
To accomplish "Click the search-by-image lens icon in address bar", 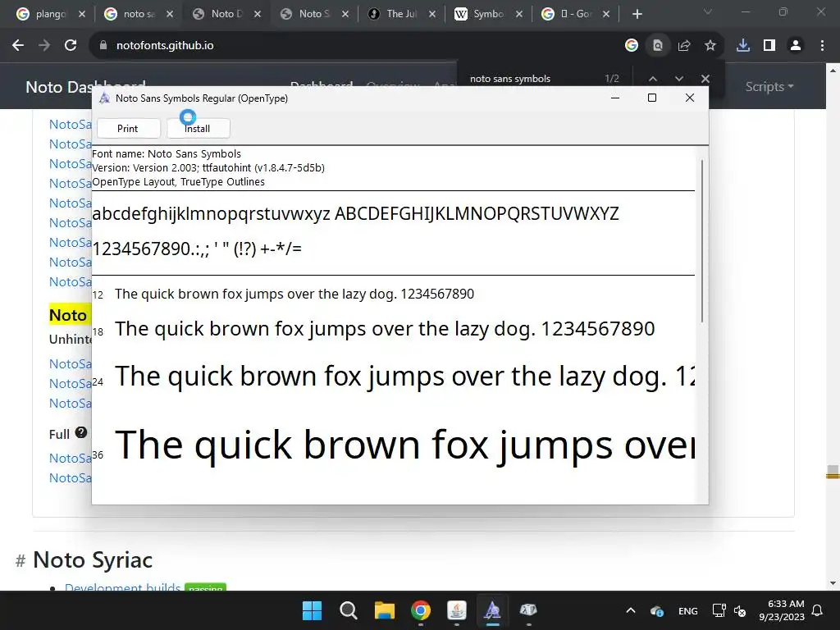I will click(658, 46).
